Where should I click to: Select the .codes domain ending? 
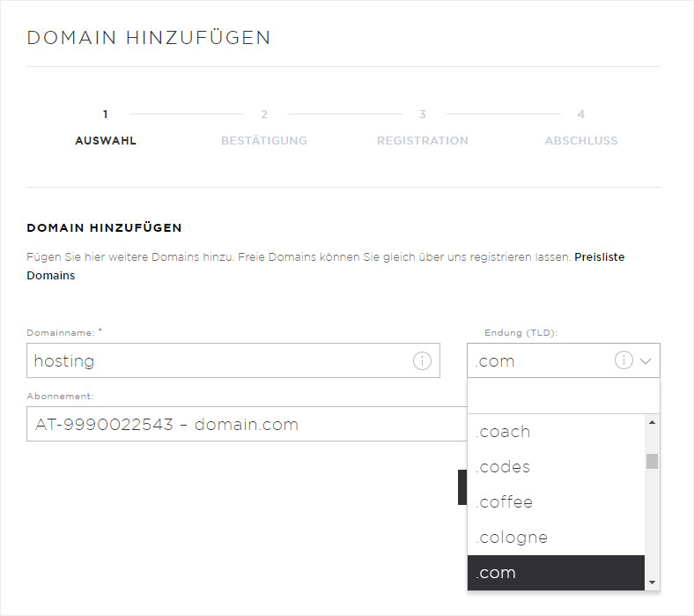[x=556, y=467]
